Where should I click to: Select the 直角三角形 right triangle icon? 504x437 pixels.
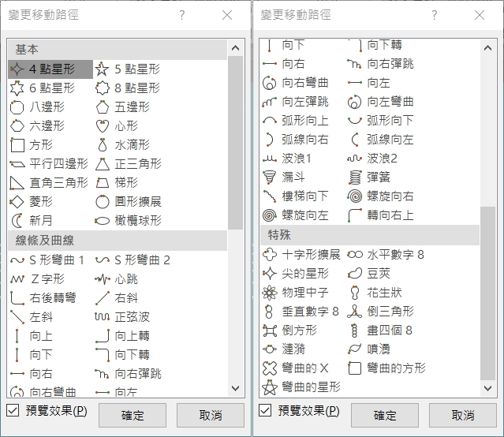click(17, 183)
